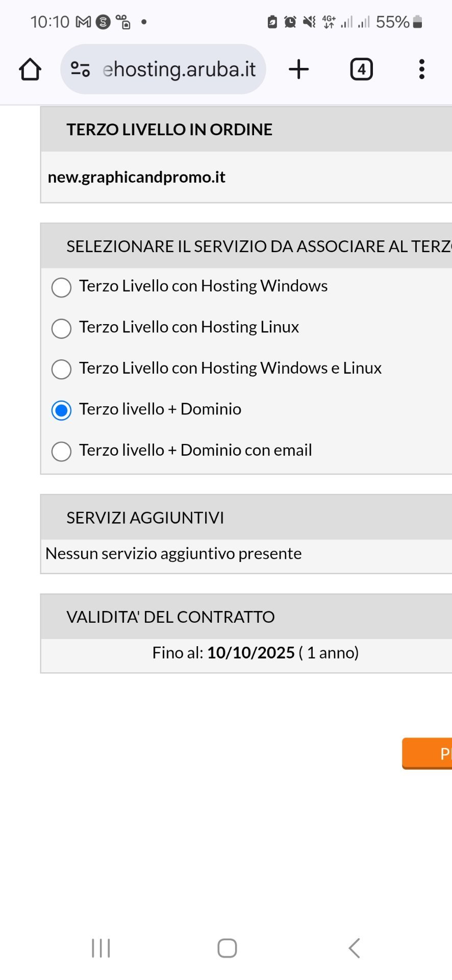Tap the alarm icon in status bar

(x=290, y=22)
